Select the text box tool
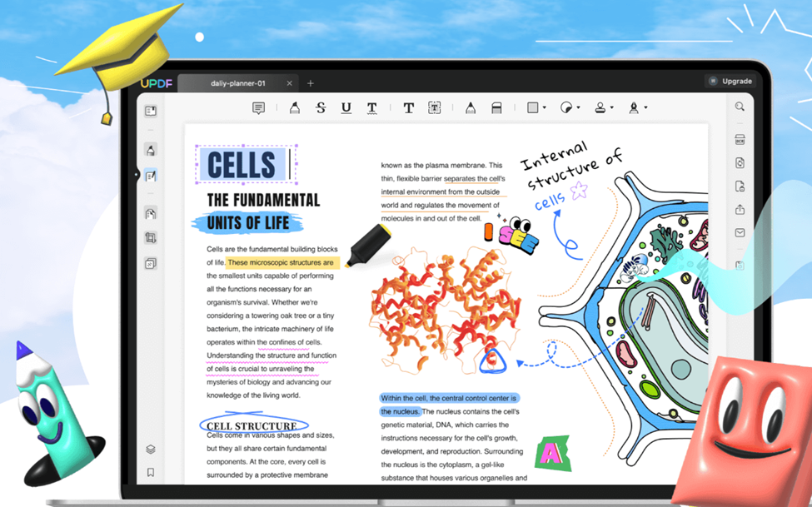This screenshot has height=507, width=812. (x=434, y=107)
